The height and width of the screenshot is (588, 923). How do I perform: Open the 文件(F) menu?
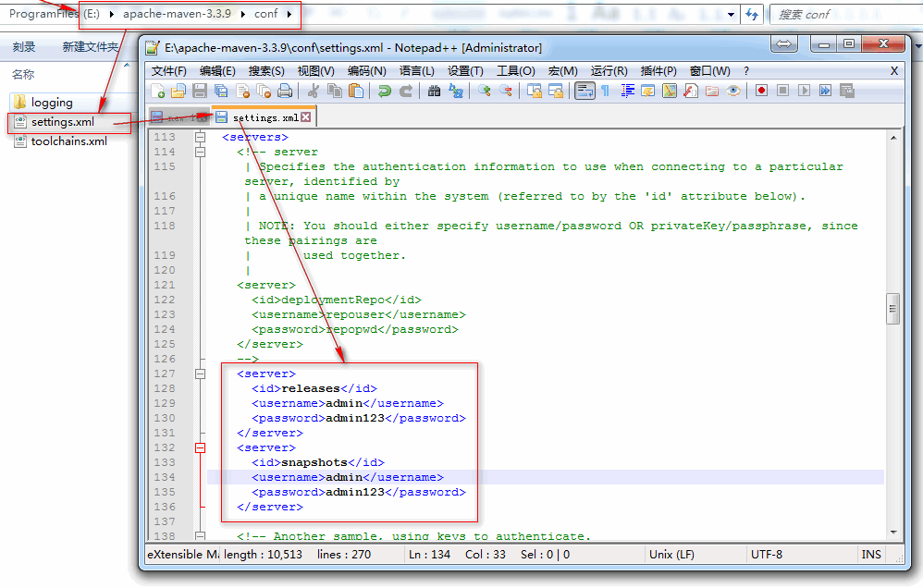point(169,70)
